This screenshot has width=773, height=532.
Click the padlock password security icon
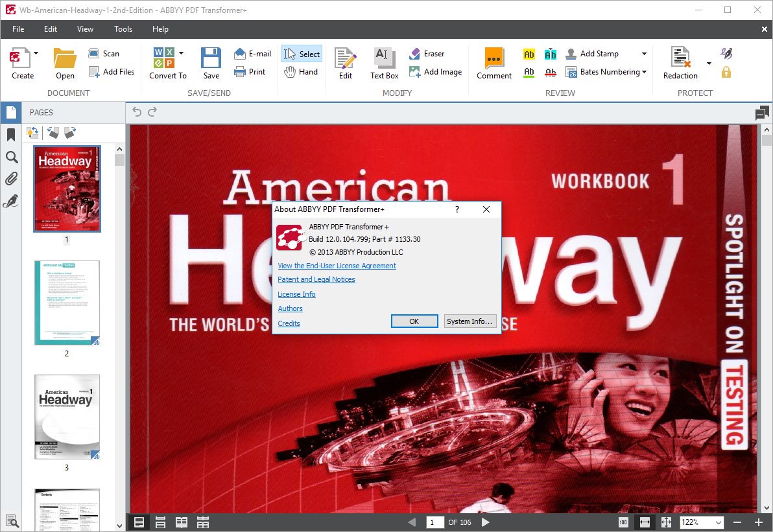click(x=726, y=73)
